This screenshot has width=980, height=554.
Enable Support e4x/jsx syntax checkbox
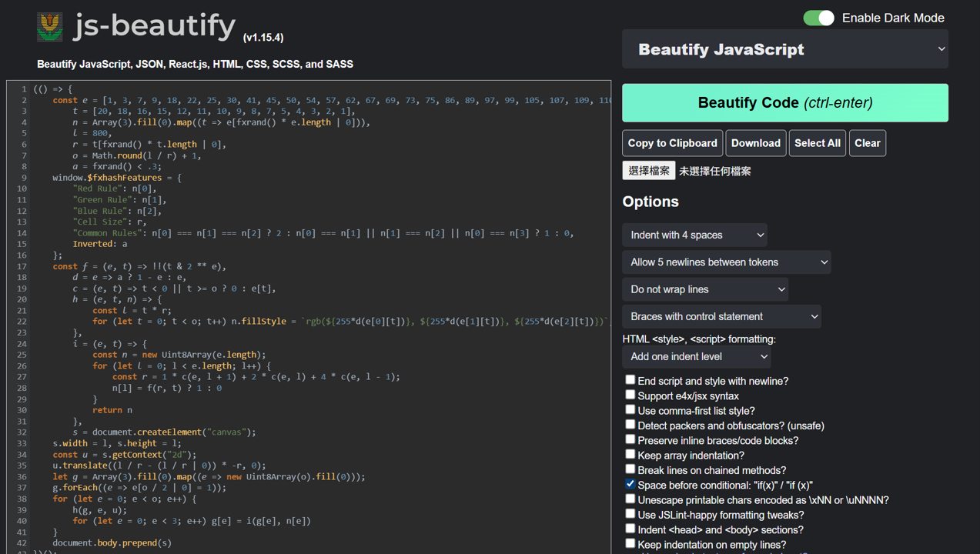(630, 395)
